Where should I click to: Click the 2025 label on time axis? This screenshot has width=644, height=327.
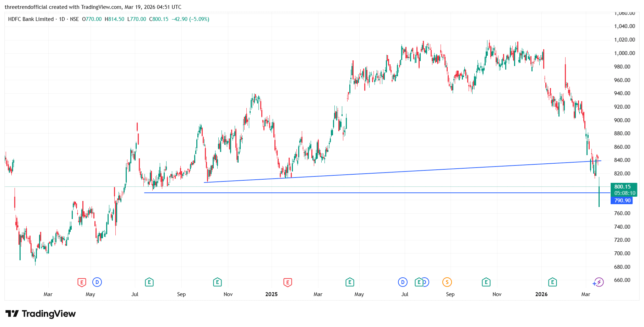272,294
